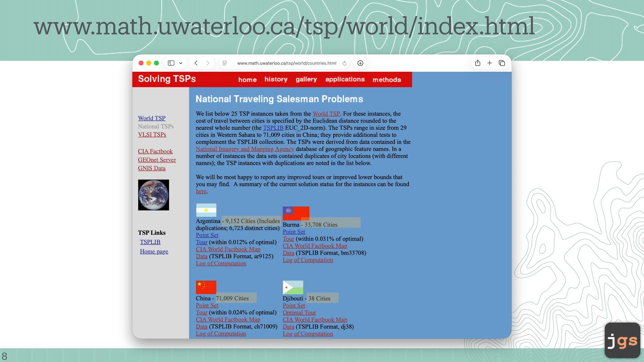
Task: Click the Earth globe thumbnail image
Action: (x=154, y=195)
